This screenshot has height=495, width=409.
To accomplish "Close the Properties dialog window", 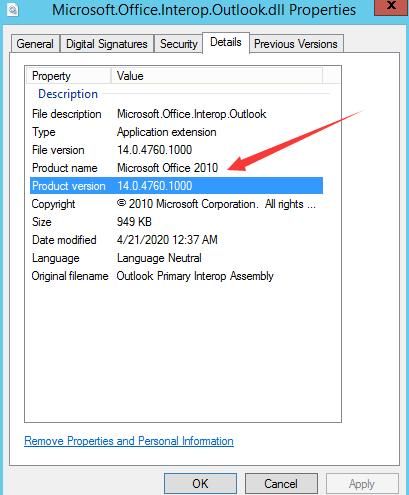I will (x=391, y=7).
